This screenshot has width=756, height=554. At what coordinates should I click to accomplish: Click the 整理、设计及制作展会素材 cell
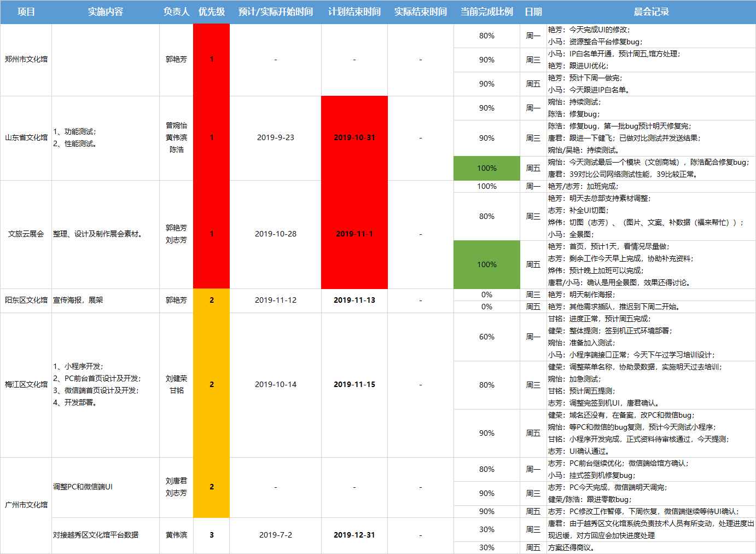(106, 234)
